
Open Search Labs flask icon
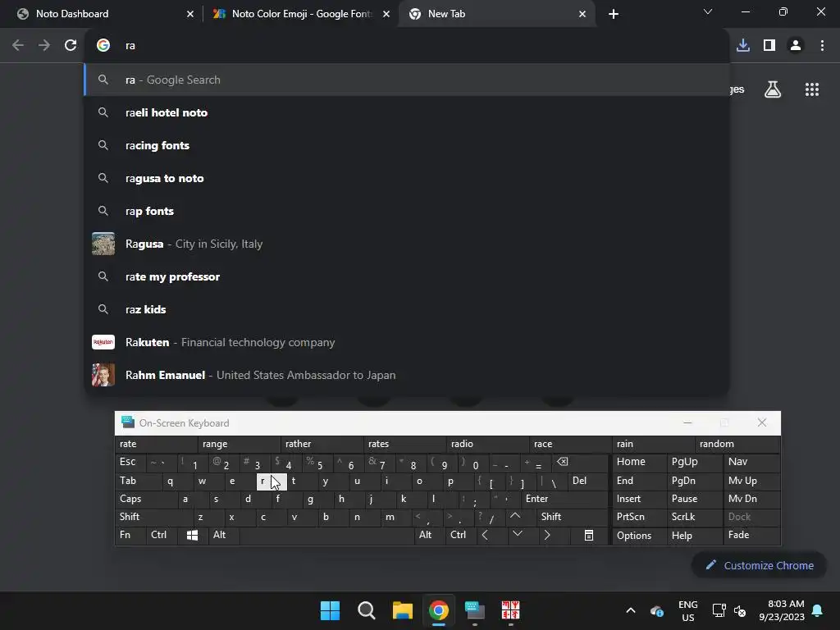pyautogui.click(x=773, y=89)
